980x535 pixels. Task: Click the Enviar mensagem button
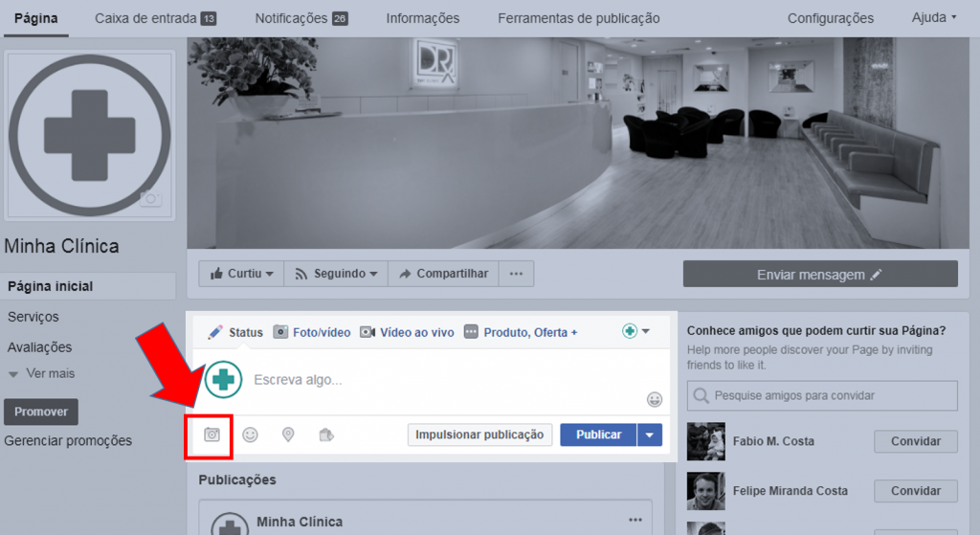[820, 275]
